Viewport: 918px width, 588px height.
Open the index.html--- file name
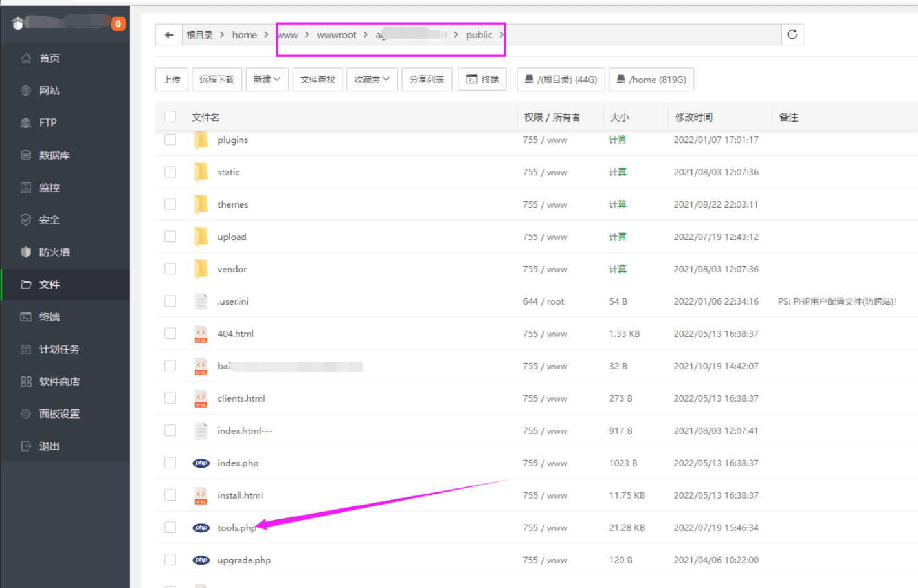click(x=245, y=431)
